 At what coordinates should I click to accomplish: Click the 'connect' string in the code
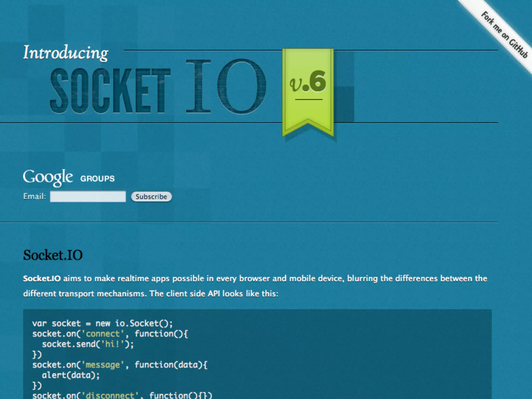(x=103, y=334)
